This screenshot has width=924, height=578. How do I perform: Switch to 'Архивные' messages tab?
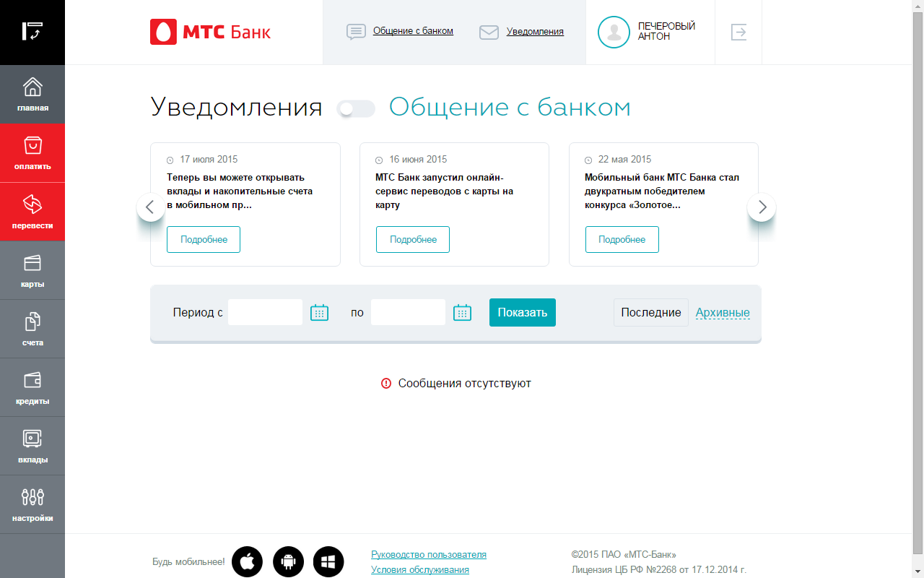(722, 313)
